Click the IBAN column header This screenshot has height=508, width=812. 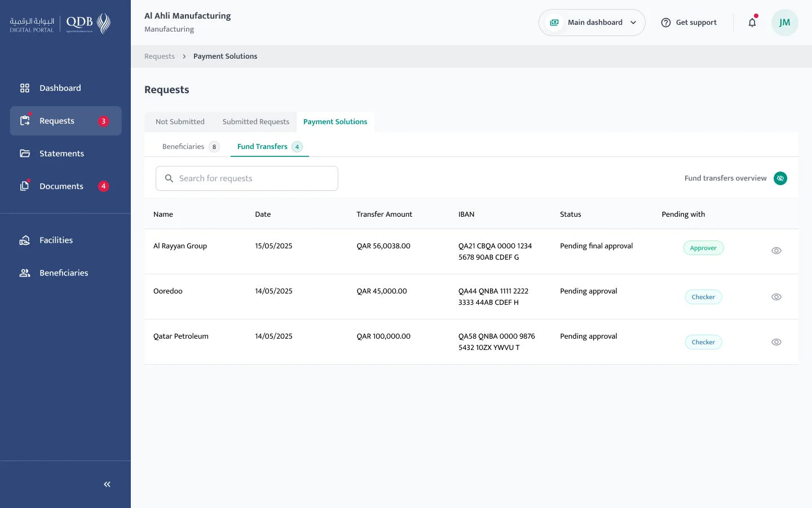point(466,214)
